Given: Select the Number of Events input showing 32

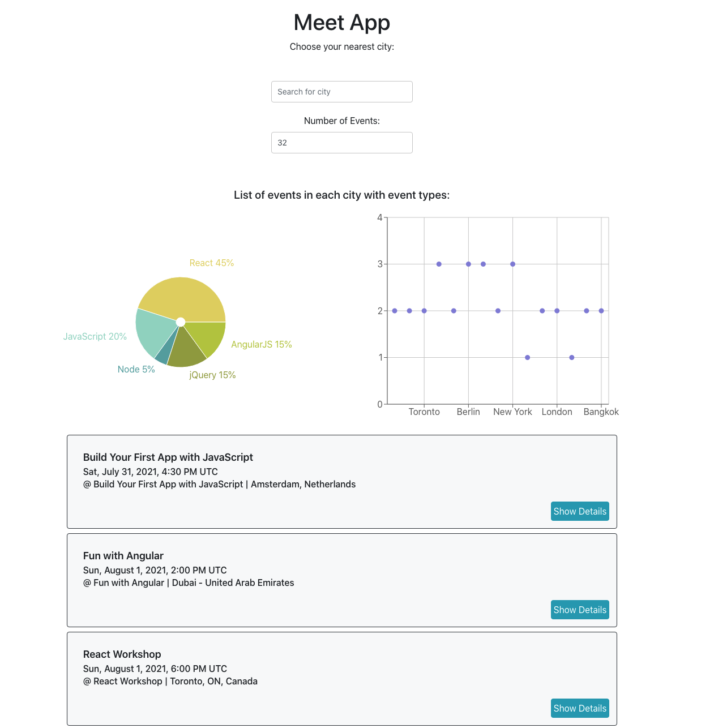Looking at the screenshot, I should point(341,143).
